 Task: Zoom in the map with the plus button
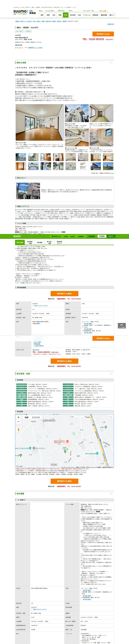[18, 417]
